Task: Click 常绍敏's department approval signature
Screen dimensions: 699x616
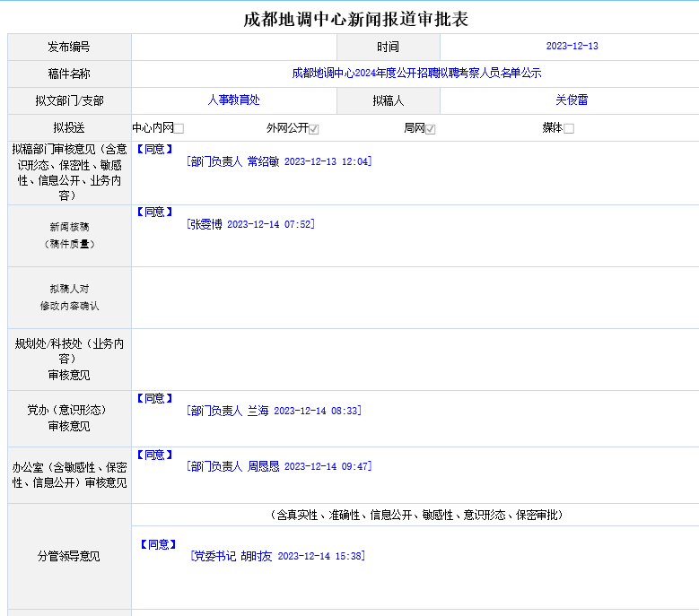Action: coord(279,162)
